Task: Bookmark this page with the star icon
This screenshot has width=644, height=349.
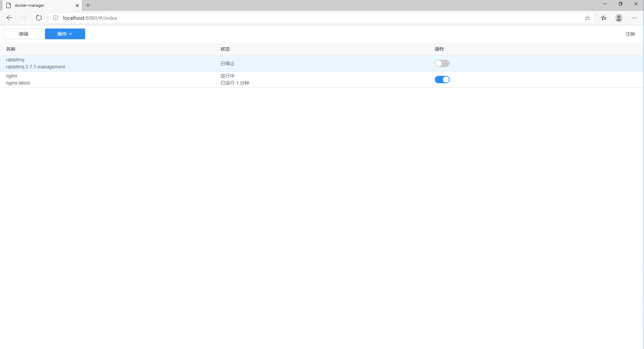Action: pos(587,18)
